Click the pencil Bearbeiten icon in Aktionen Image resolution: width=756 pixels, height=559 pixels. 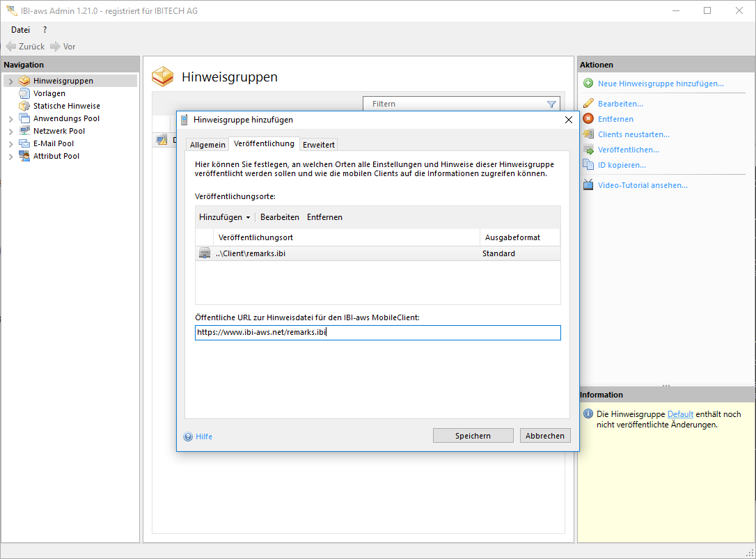click(x=588, y=104)
